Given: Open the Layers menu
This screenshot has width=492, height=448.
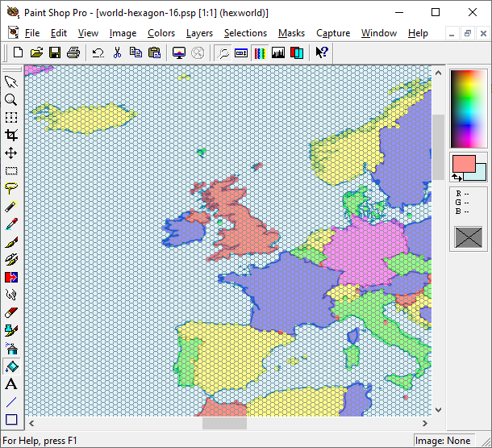Looking at the screenshot, I should [x=199, y=33].
